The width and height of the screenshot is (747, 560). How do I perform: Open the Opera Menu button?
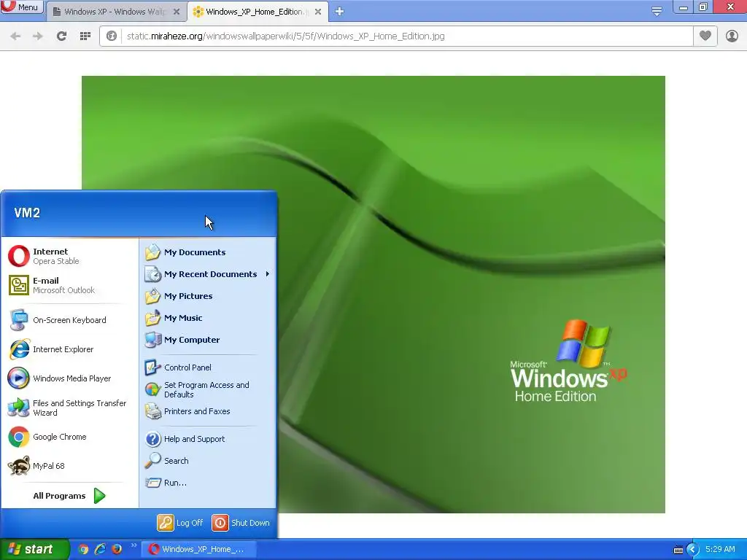22,7
